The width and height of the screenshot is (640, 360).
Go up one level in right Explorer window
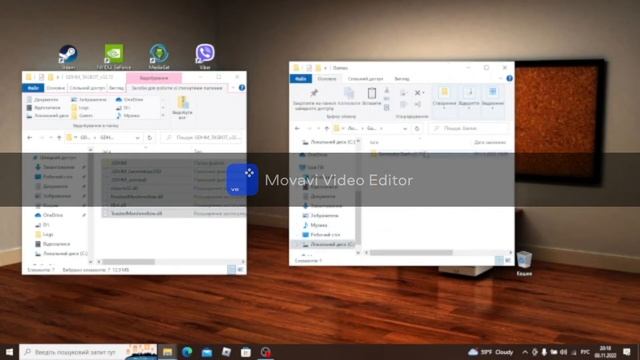pos(327,129)
